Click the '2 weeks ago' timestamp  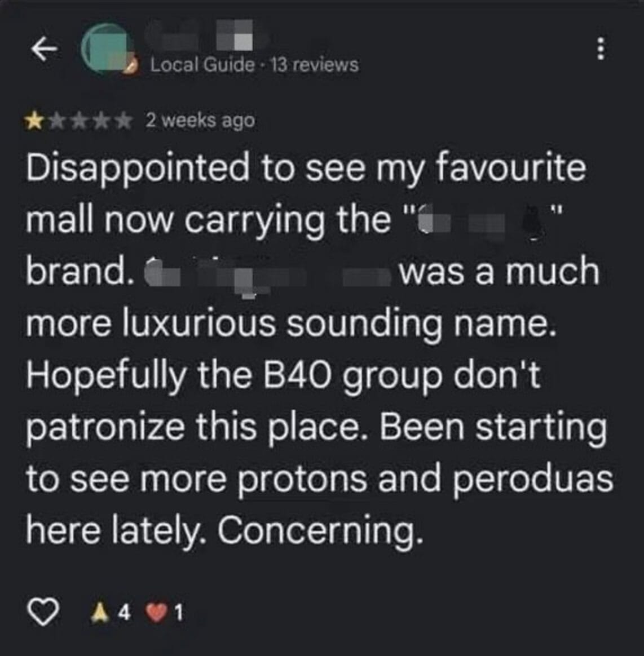[x=200, y=121]
